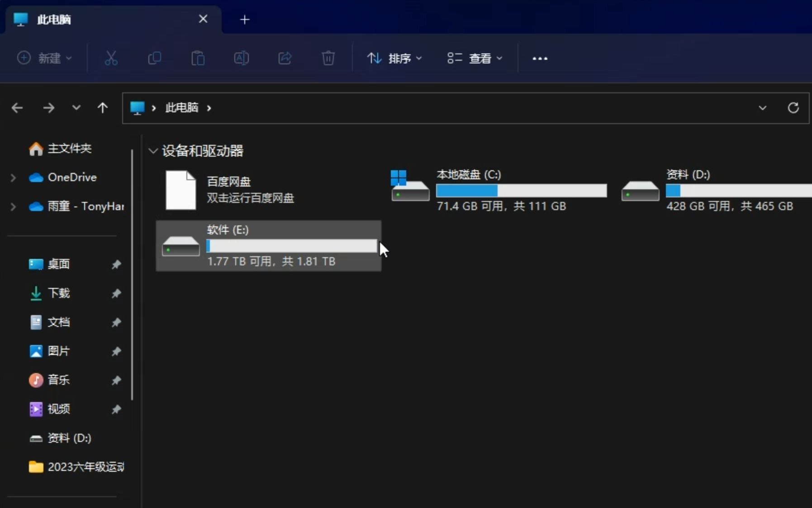Viewport: 812px width, 508px height.
Task: Collapse the 设备和驱动器 group
Action: tap(153, 151)
